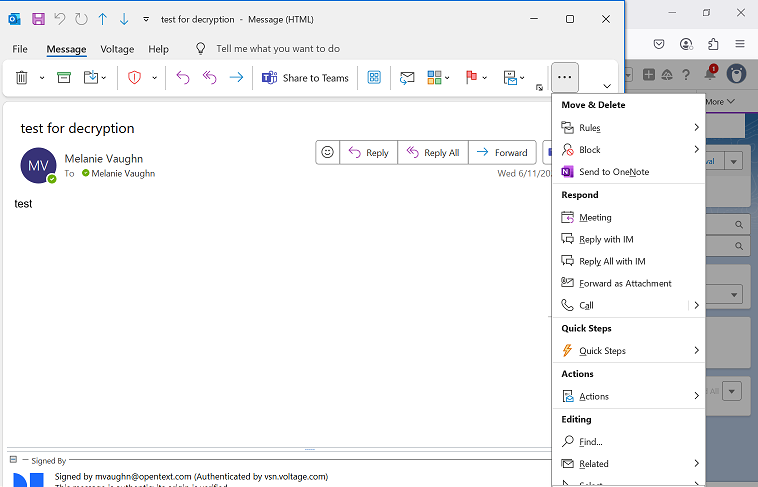758x487 pixels.
Task: Open Rules submenu
Action: [x=628, y=128]
